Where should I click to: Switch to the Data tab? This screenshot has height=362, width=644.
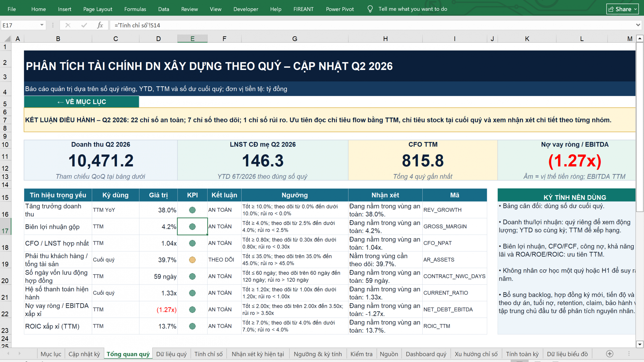point(164,9)
